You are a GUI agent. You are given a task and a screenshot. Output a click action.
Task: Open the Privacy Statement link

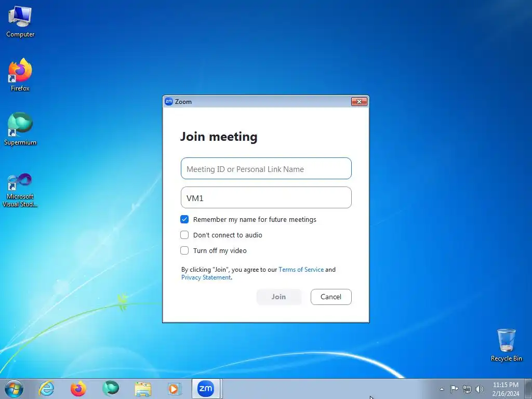[206, 277]
